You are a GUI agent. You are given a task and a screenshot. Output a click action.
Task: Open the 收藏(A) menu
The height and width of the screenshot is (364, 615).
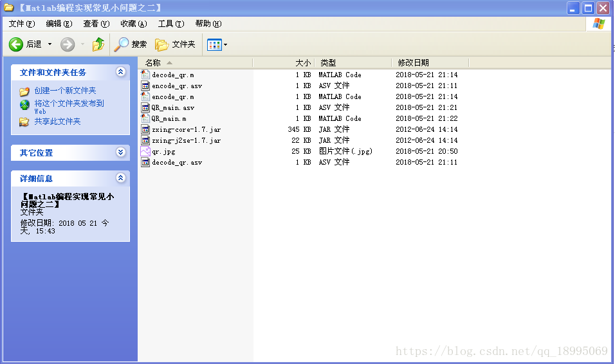point(134,24)
